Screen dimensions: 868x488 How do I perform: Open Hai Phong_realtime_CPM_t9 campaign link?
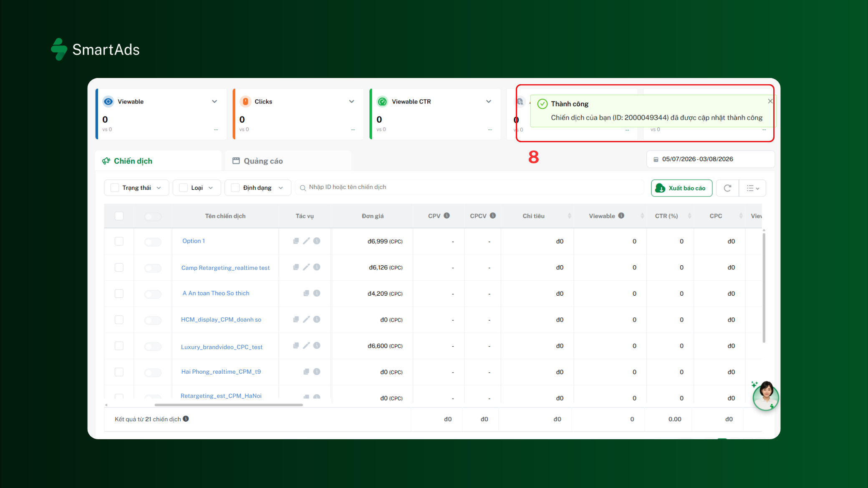tap(221, 372)
